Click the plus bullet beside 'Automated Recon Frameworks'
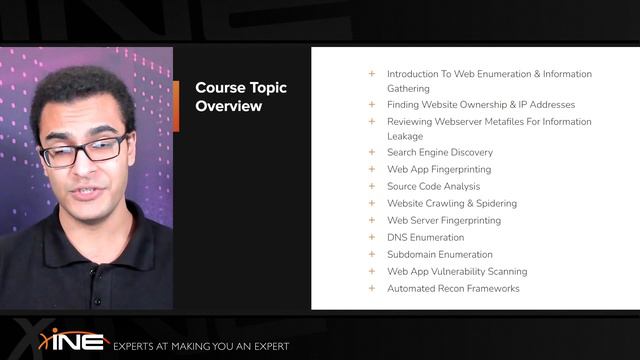 click(x=372, y=288)
